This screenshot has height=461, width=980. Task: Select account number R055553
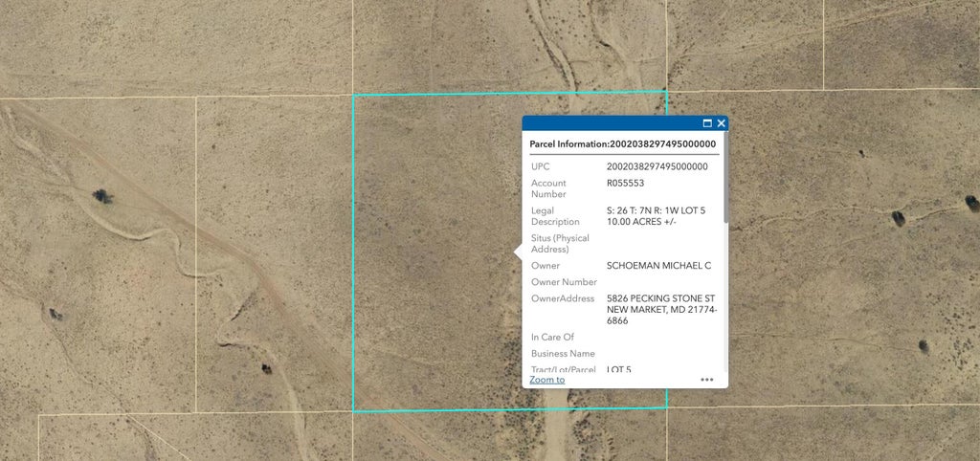click(x=625, y=183)
